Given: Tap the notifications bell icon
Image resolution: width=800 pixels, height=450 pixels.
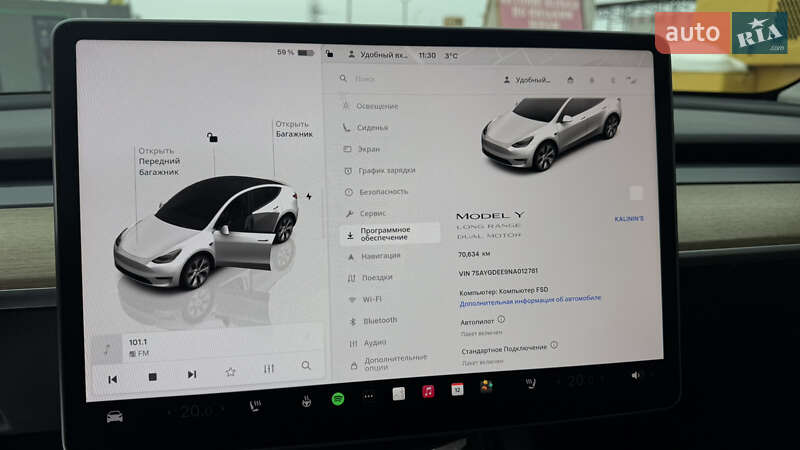Looking at the screenshot, I should point(592,80).
